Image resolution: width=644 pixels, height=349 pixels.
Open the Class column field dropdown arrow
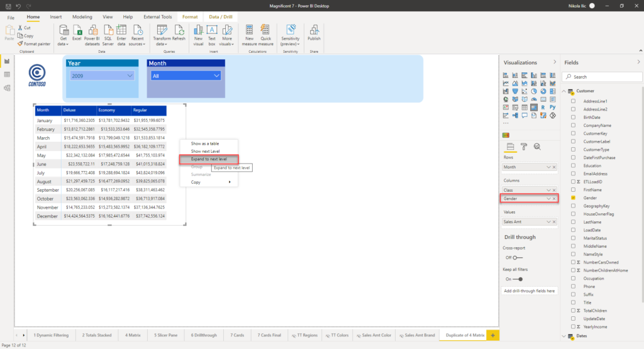click(548, 190)
